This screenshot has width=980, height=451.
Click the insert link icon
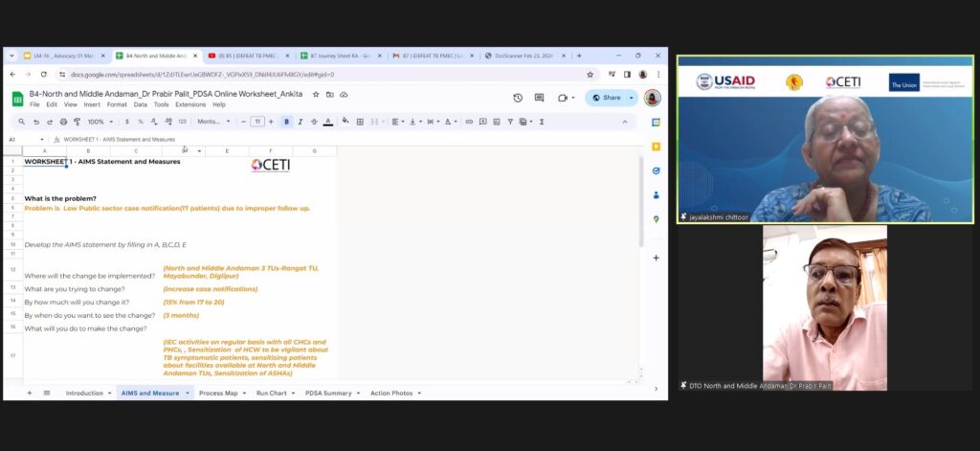click(470, 122)
